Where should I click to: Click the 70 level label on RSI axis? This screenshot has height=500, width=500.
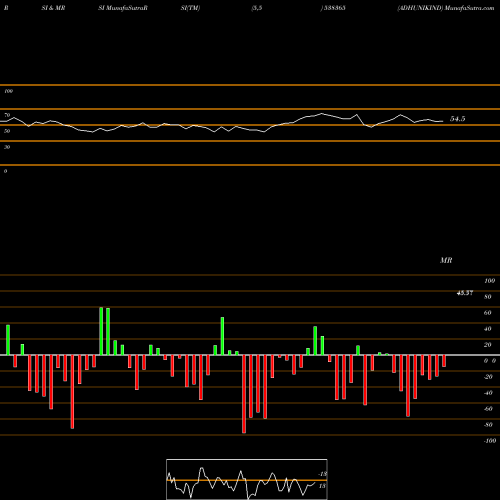point(7,115)
